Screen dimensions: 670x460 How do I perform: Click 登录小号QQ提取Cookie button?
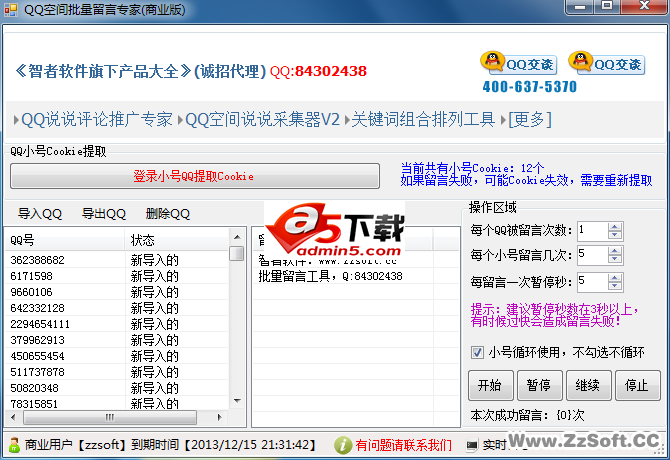coord(195,176)
